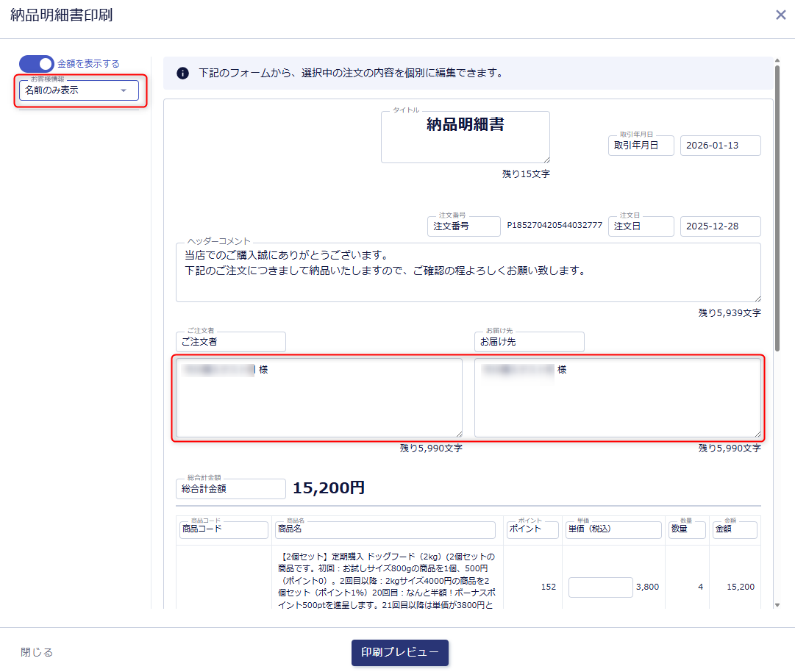
Task: Click the info icon in the notice banner
Action: click(x=183, y=74)
